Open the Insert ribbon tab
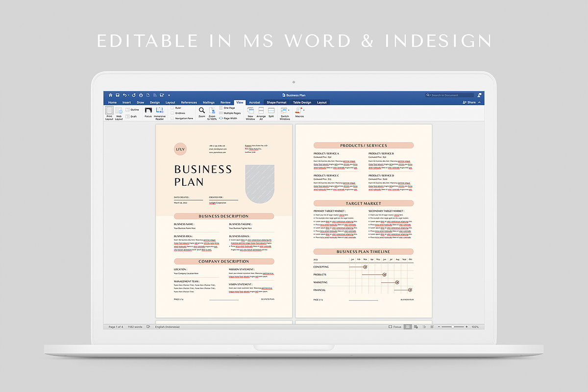This screenshot has height=392, width=588. [126, 102]
